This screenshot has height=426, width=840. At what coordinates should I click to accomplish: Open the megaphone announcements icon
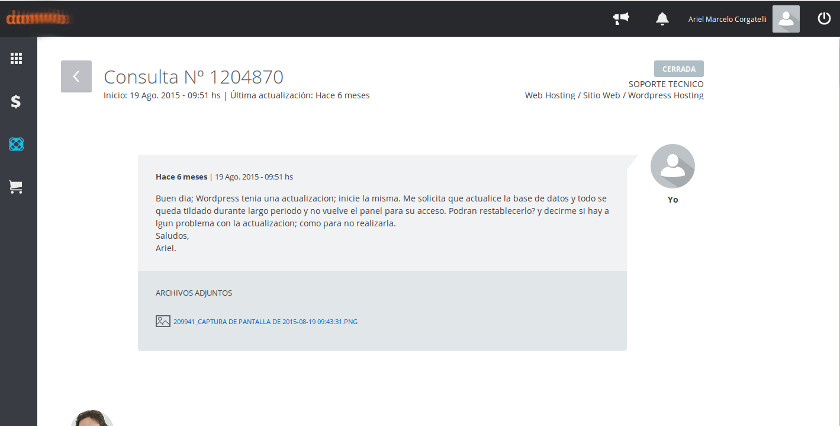click(x=621, y=19)
